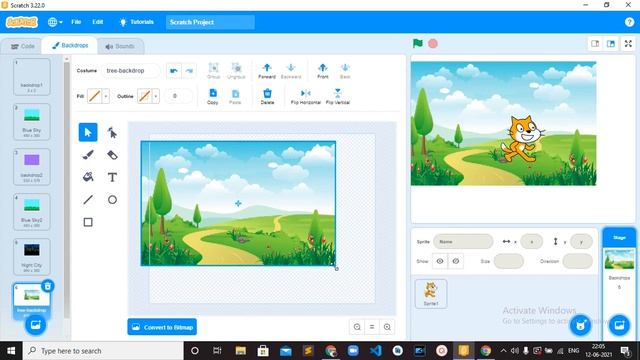Switch to the Sounds tab
Viewport: 640px width, 360px height.
click(x=120, y=46)
